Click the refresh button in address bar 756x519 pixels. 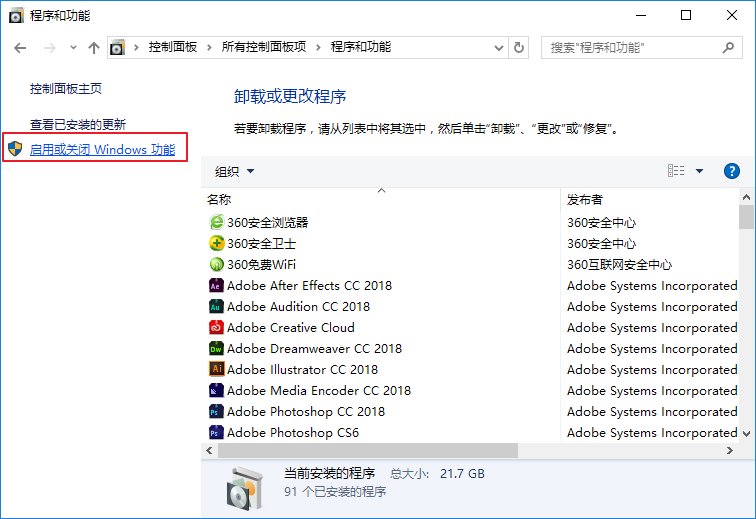tap(519, 47)
